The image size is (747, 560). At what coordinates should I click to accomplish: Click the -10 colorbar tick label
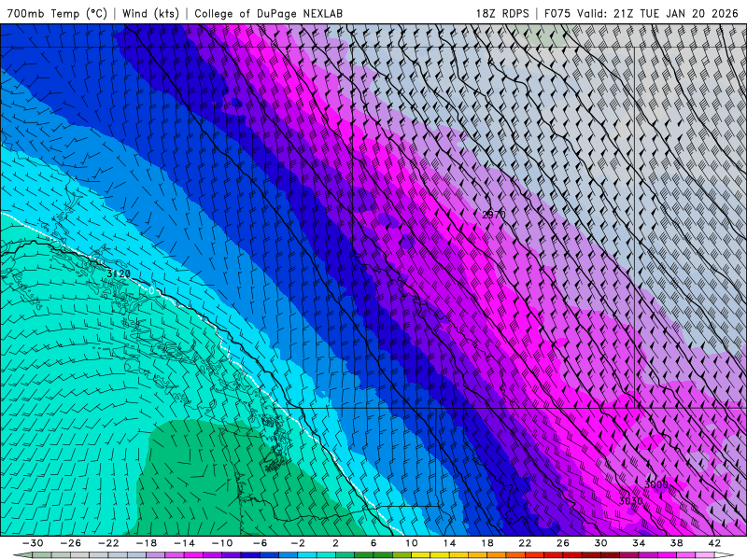pyautogui.click(x=222, y=543)
